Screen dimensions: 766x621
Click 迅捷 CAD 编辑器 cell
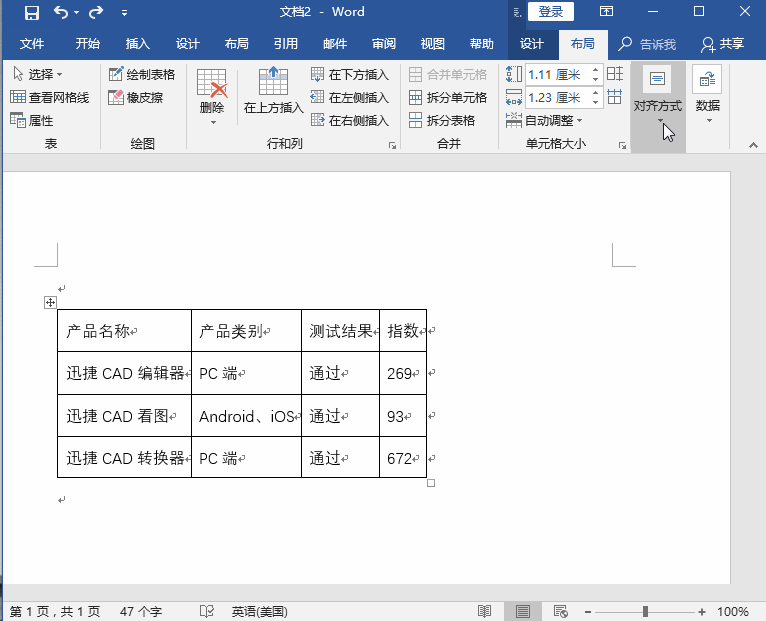click(125, 373)
